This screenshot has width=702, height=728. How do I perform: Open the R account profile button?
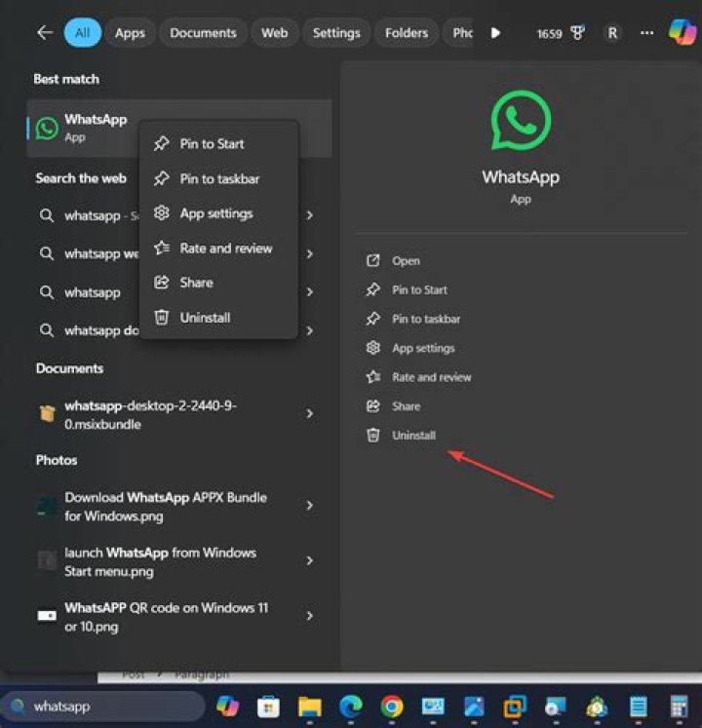[x=612, y=33]
